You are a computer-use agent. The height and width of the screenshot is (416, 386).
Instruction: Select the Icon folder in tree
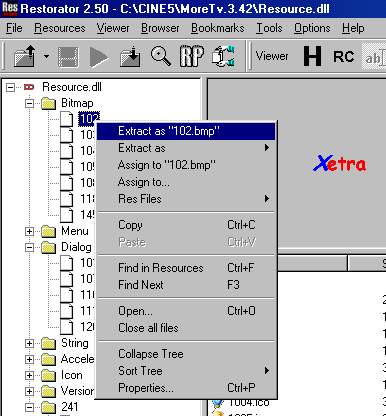coord(71,375)
